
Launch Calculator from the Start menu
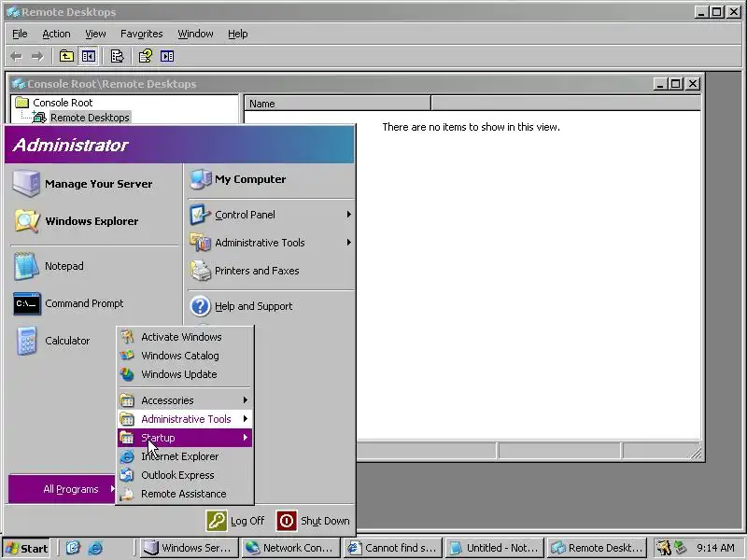tap(63, 341)
